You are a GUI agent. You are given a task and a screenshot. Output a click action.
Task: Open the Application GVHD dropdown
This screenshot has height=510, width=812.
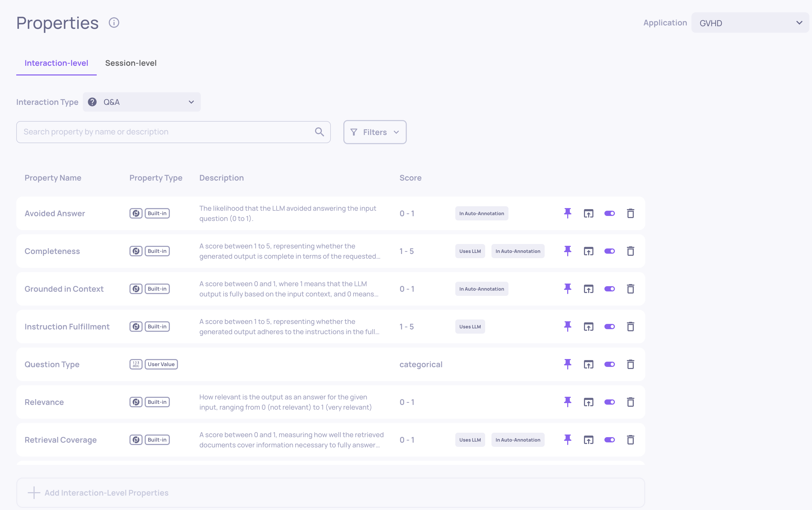[750, 23]
